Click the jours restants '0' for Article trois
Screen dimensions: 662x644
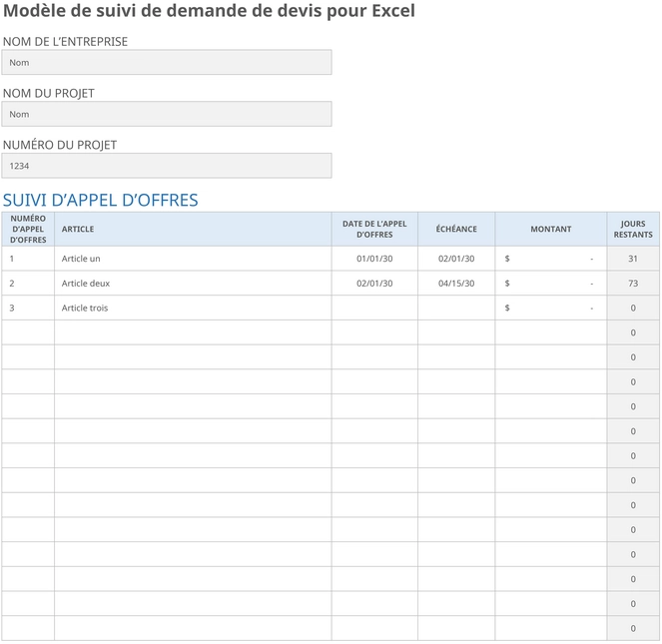tap(633, 308)
